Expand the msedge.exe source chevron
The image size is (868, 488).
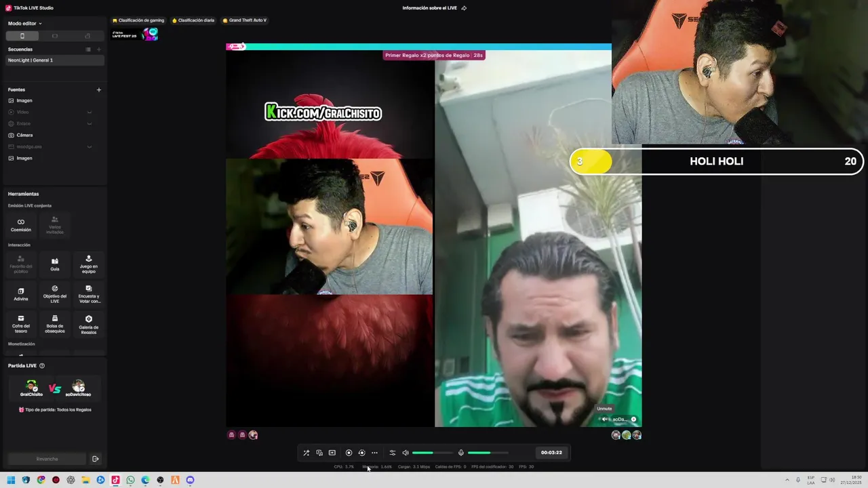click(89, 146)
